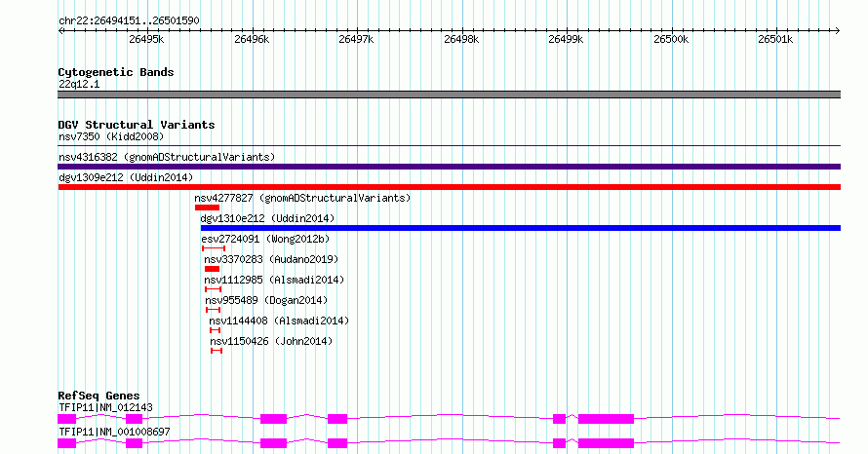Open variant label nsv1112985 (Alsmadi2014)
This screenshot has height=454, width=868.
point(274,280)
